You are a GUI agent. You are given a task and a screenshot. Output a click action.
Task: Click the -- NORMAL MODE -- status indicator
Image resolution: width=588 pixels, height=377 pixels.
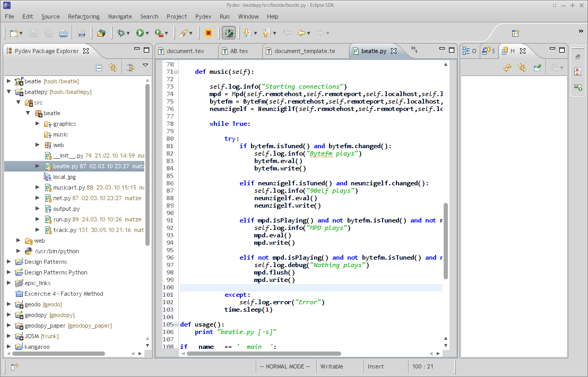[286, 366]
